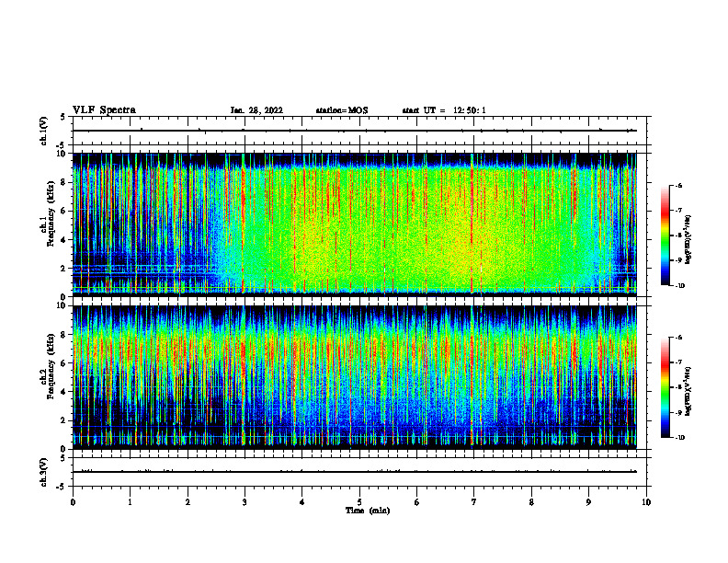The width and height of the screenshot is (728, 563).
Task: Click the "ch.3(V)" waveform axis label
Action: (x=43, y=472)
